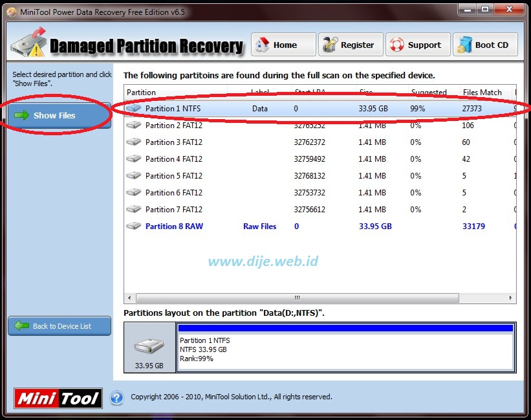The height and width of the screenshot is (420, 531).
Task: Minimize the MiniTool window
Action: (468, 10)
